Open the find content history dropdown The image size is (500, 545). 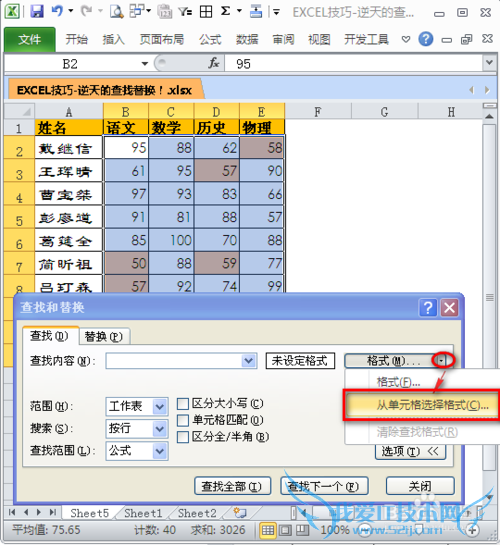pyautogui.click(x=249, y=361)
